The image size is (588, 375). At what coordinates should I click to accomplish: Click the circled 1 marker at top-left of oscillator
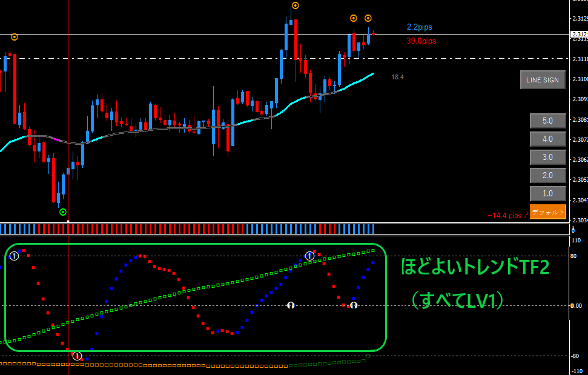click(x=15, y=256)
